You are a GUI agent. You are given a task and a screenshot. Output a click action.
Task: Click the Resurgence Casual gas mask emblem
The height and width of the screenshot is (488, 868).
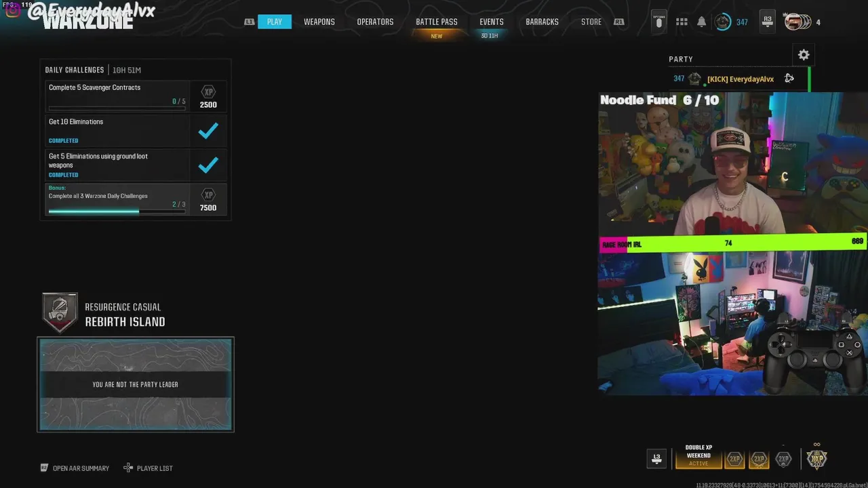(60, 313)
